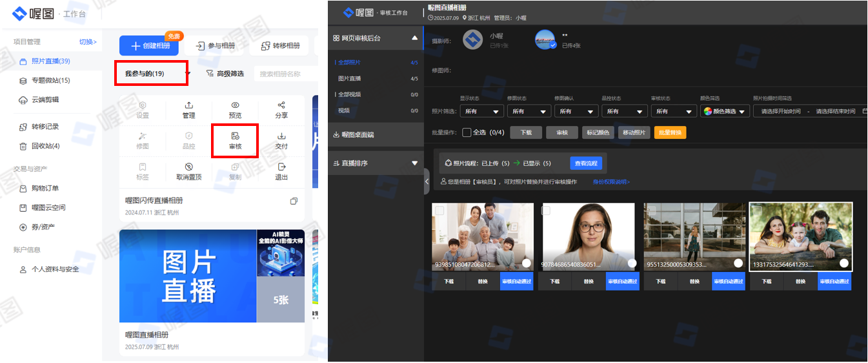Screen dimensions: 868x363
Task: Collapse the 网页审核后台 section
Action: (414, 38)
